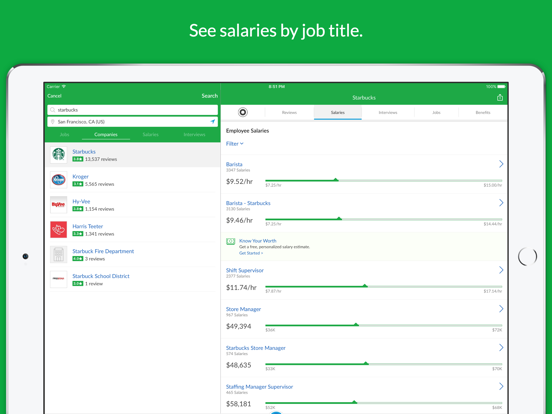Tap the Store Manager job title

(x=243, y=309)
